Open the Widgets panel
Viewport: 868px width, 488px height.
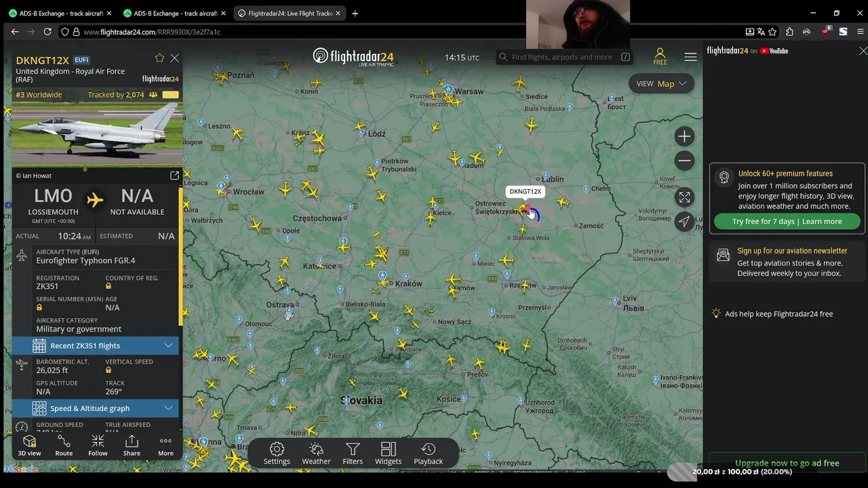388,453
